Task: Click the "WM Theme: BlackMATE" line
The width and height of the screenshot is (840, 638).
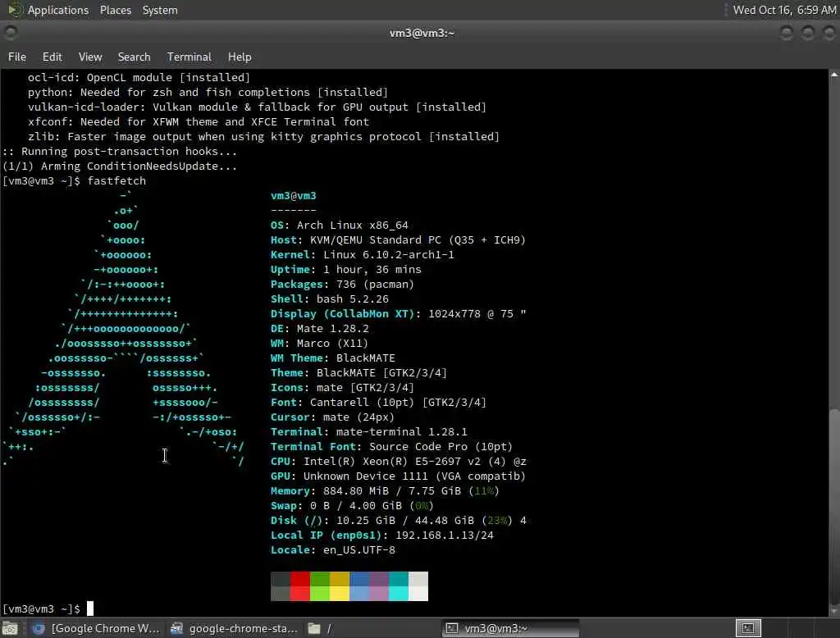Action: click(333, 358)
